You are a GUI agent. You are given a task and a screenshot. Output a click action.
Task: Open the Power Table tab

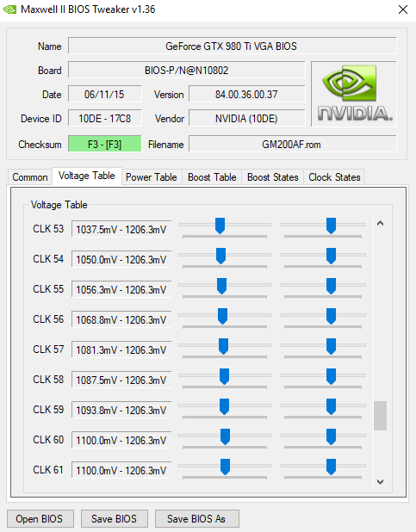pos(152,177)
